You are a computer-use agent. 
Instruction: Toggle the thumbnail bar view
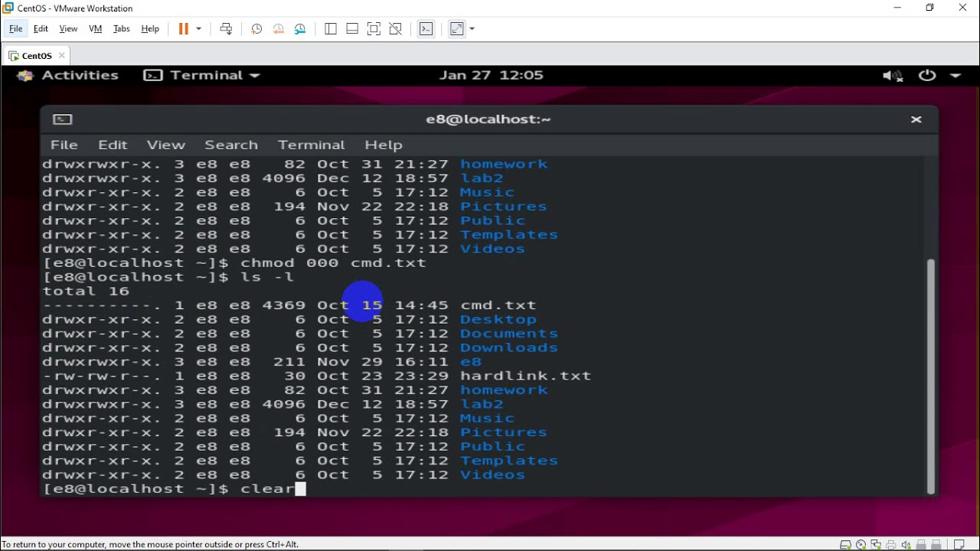pos(352,29)
